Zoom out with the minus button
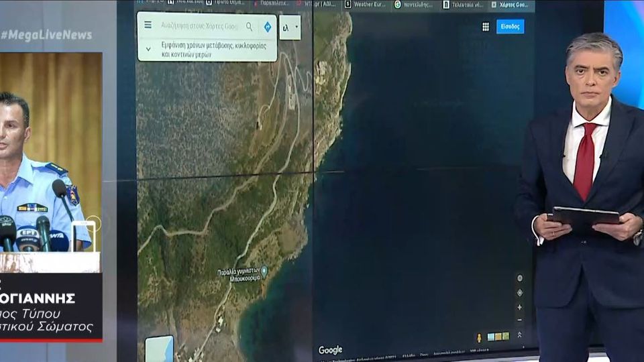Viewport: 644px width, 362px height. 519,320
